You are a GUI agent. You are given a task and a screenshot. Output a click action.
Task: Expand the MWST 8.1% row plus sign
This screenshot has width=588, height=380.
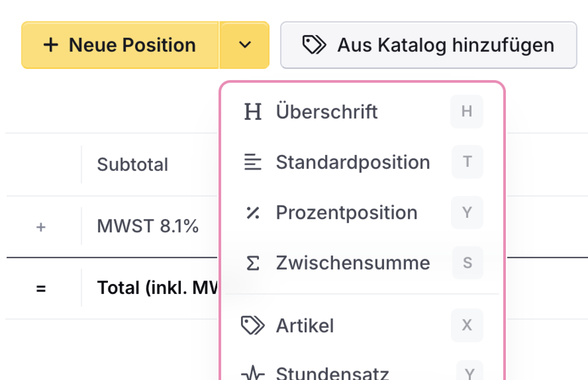click(41, 227)
